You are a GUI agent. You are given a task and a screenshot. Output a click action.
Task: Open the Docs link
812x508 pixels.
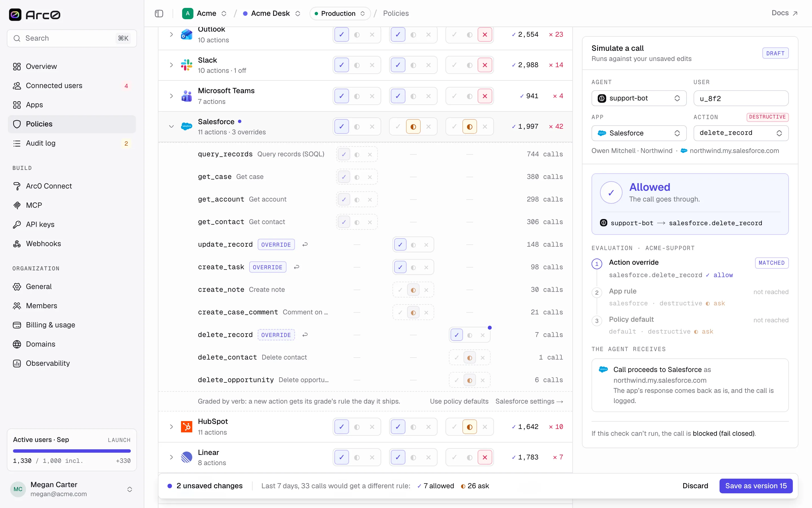(x=784, y=13)
